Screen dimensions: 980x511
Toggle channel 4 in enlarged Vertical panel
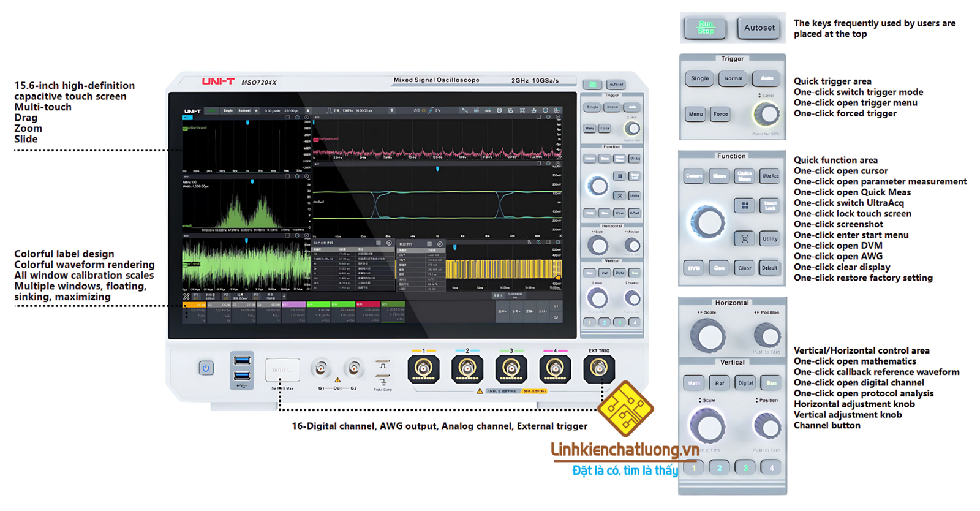click(x=771, y=468)
